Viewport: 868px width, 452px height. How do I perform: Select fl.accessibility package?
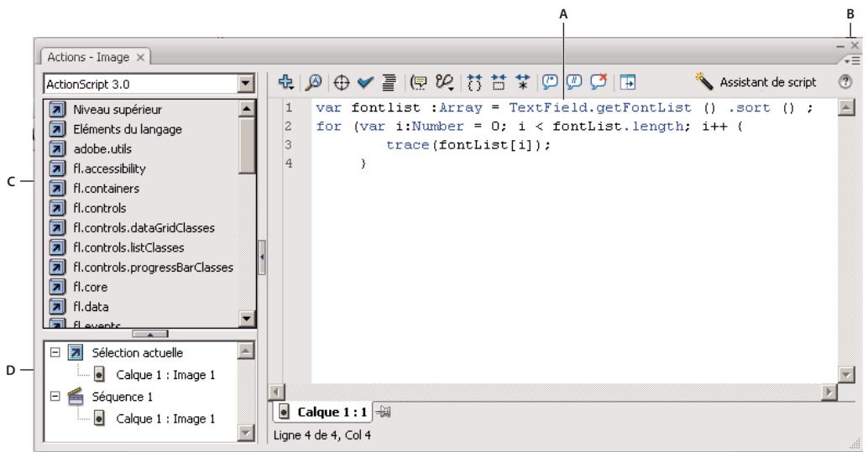109,169
